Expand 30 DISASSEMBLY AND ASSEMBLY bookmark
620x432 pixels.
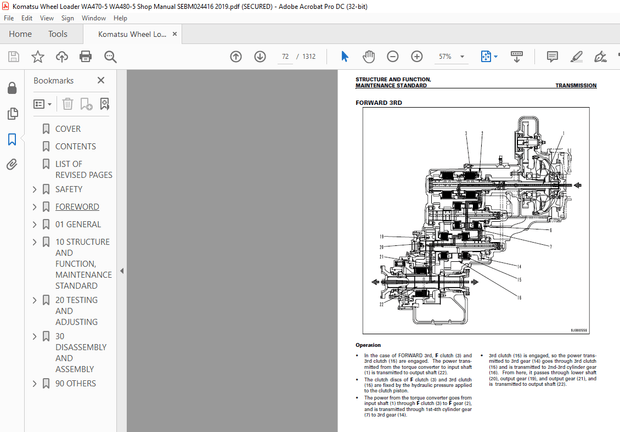coord(34,336)
